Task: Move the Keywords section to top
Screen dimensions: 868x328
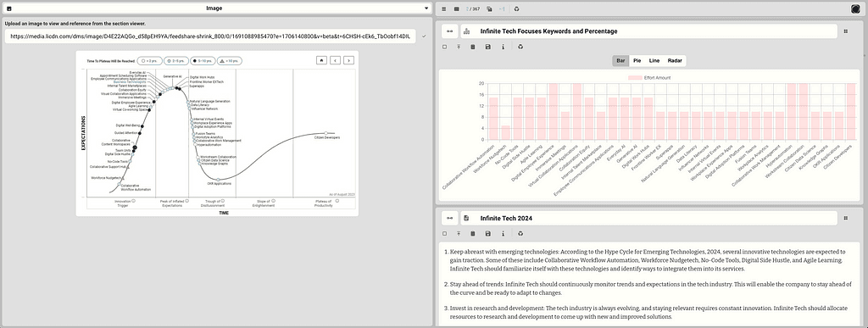Action: coord(459,47)
